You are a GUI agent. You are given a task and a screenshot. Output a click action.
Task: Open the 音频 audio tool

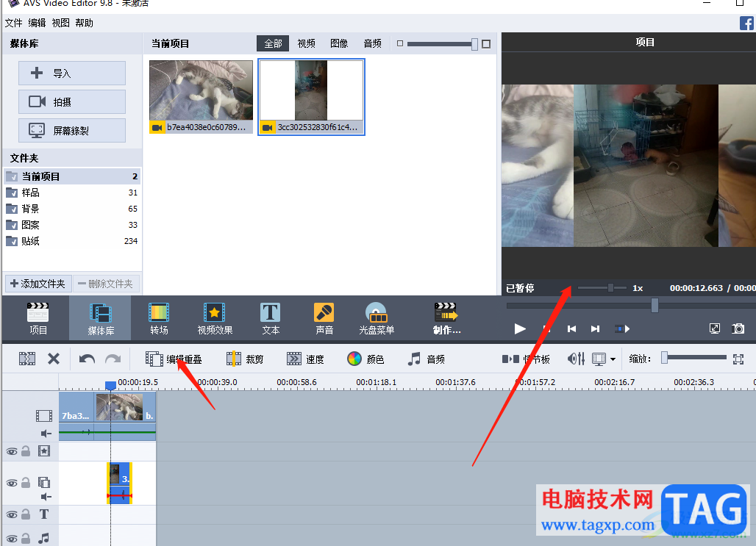pyautogui.click(x=427, y=359)
